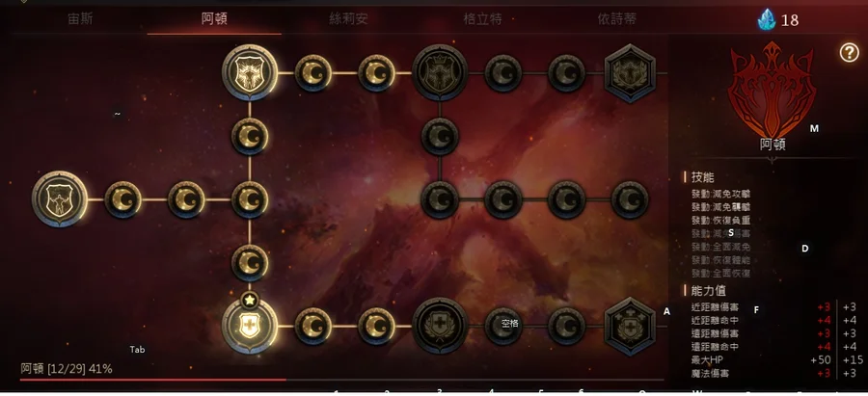Open the question mark help icon
Screen dimensions: 868x396
(849, 53)
